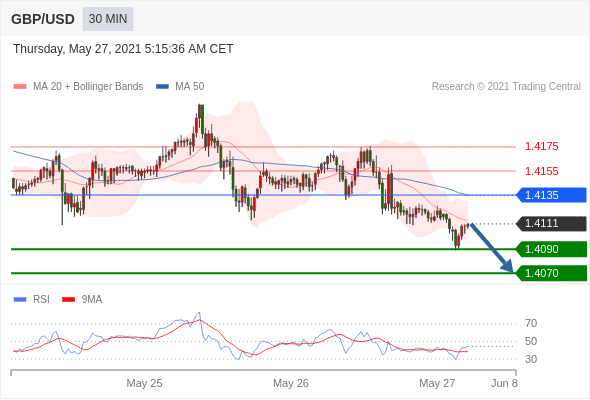Click the date and time line for May 27, 2021
Image resolution: width=590 pixels, height=400 pixels.
coord(123,49)
